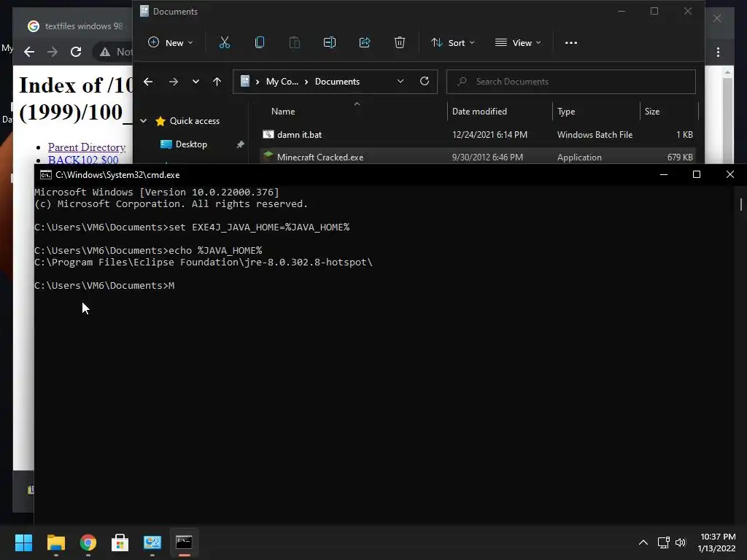Sort by the Name column header

coord(283,112)
